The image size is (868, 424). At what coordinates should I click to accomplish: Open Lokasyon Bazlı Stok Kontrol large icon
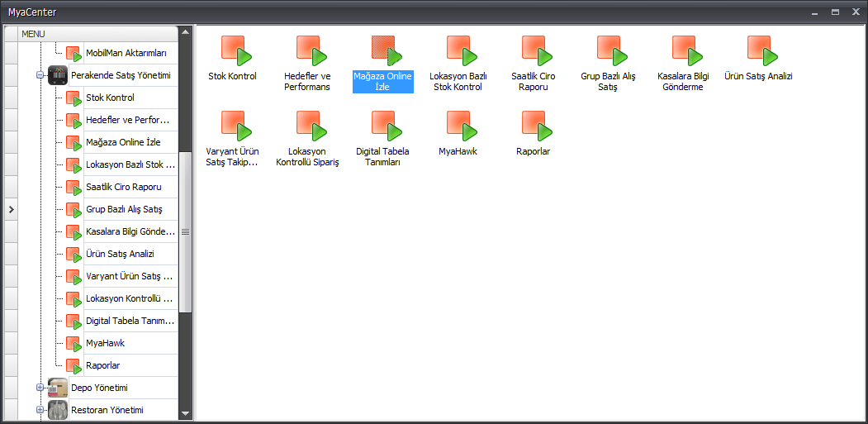(x=462, y=51)
